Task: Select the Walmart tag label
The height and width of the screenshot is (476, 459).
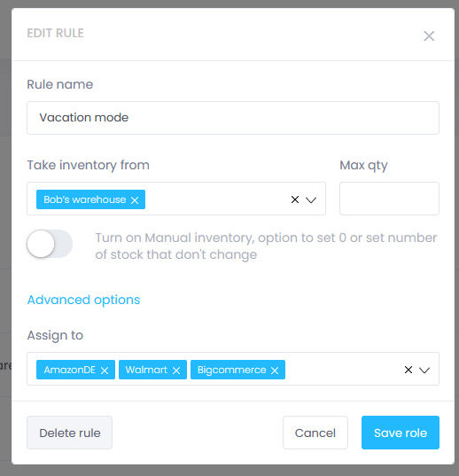Action: pos(146,370)
